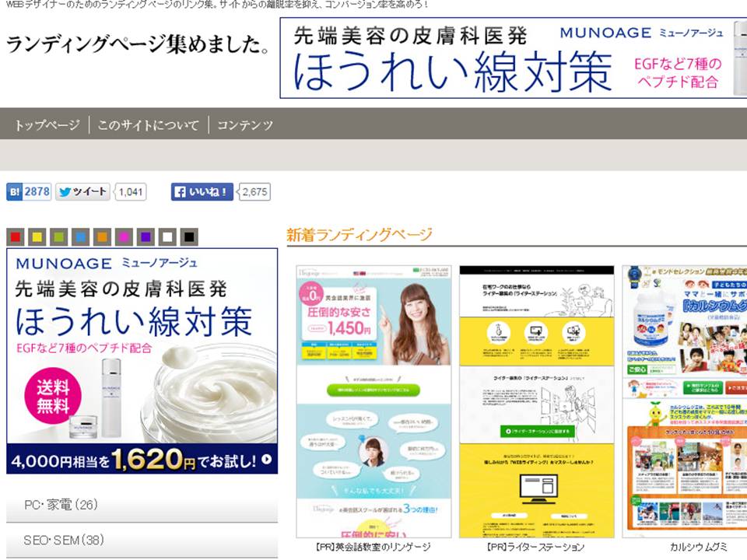Image resolution: width=747 pixels, height=560 pixels.
Task: Open the トップページ menu item
Action: (x=48, y=124)
